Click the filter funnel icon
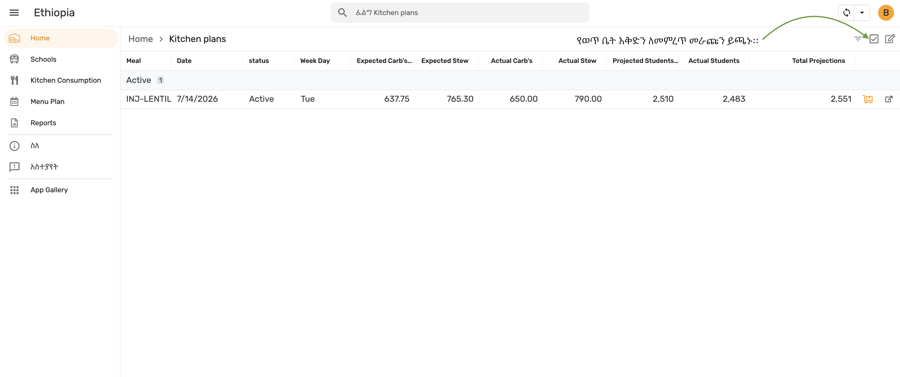900x377 pixels. [x=858, y=39]
